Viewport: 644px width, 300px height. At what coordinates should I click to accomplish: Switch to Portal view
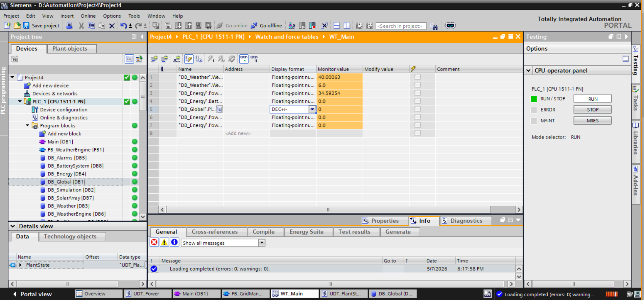32,294
